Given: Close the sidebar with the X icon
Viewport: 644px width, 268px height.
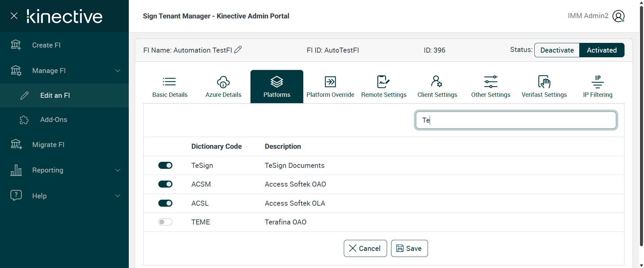Looking at the screenshot, I should pyautogui.click(x=14, y=16).
